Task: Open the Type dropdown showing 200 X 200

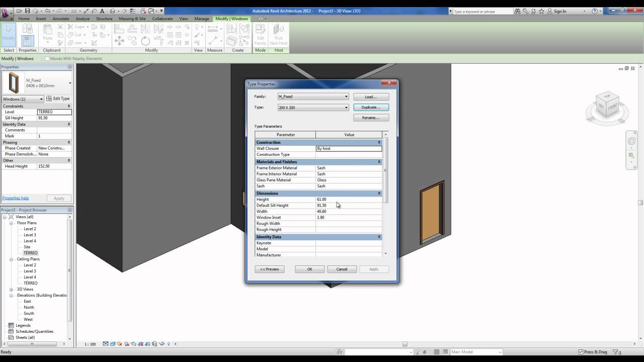Action: click(313, 107)
